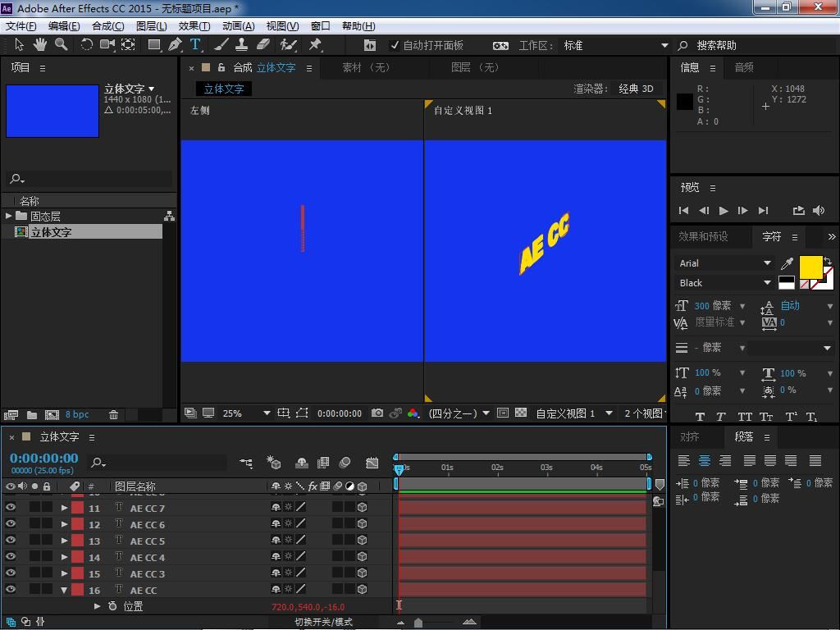Pick a color with the eyedropper in Character panel
This screenshot has height=630, width=840.
coord(787,263)
